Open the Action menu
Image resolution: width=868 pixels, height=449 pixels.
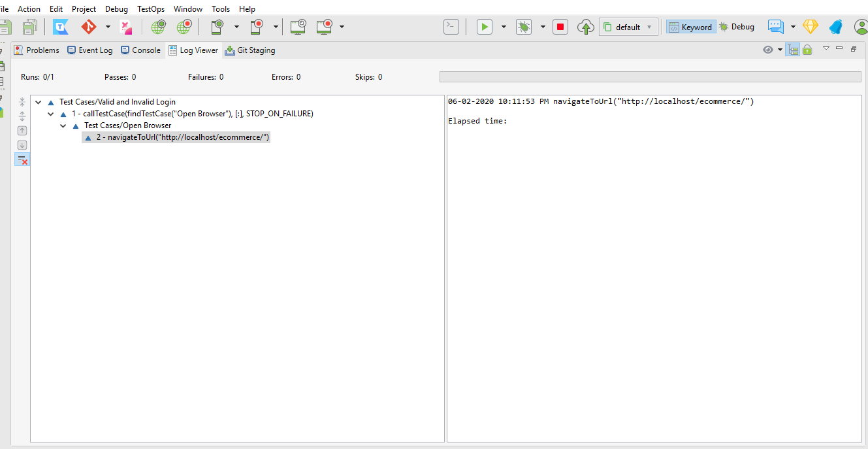pyautogui.click(x=29, y=9)
